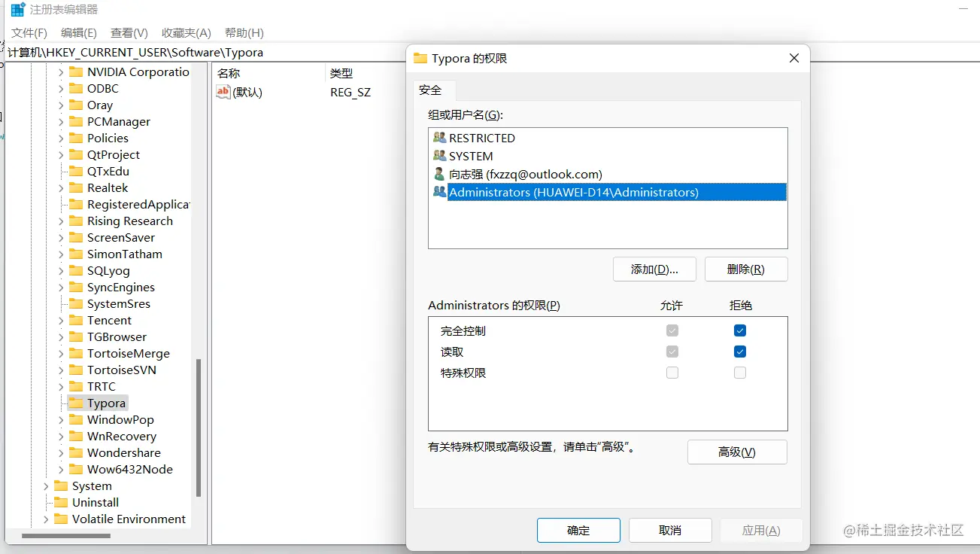Select the WindowPop tree item

120,419
